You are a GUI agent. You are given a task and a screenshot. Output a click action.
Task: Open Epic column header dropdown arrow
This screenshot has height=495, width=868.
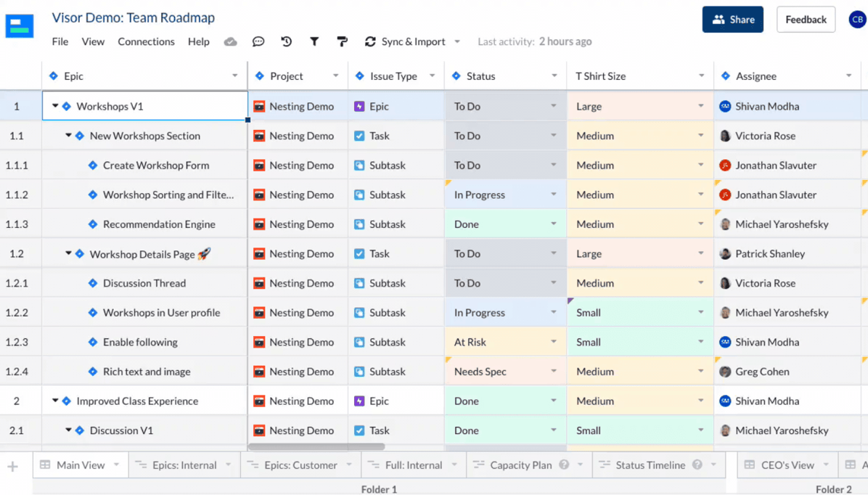point(234,76)
